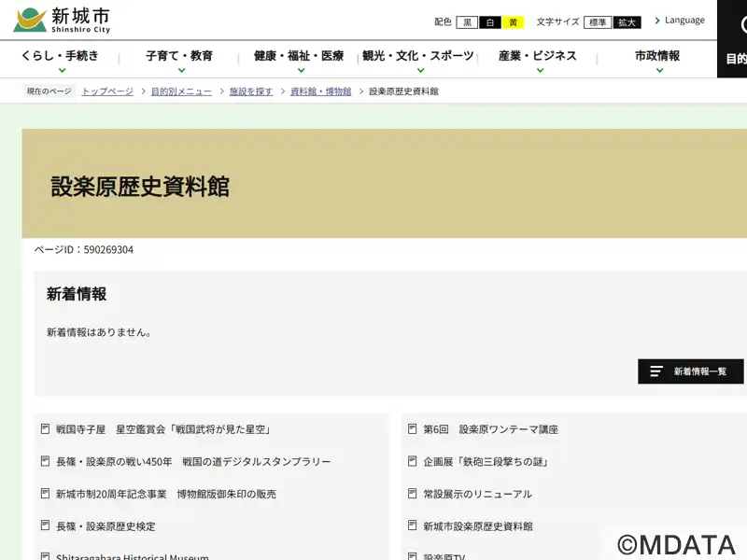Screen dimensions: 747x560
Task: Click the page icon beside 長篠・設楽原歴史検定
Action: (45, 526)
